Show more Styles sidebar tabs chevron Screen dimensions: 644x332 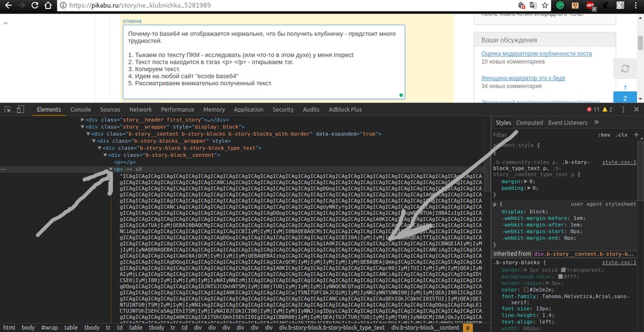coord(597,122)
